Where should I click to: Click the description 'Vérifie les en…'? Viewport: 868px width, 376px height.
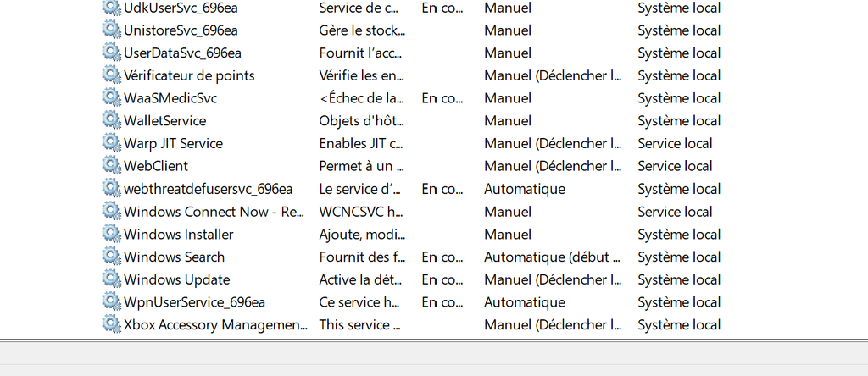[x=361, y=75]
